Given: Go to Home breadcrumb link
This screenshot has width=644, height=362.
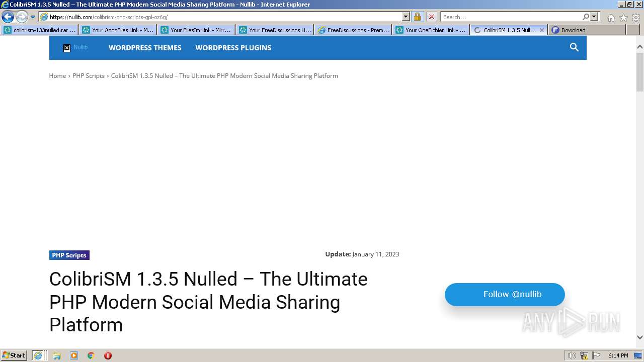Looking at the screenshot, I should coord(57,75).
